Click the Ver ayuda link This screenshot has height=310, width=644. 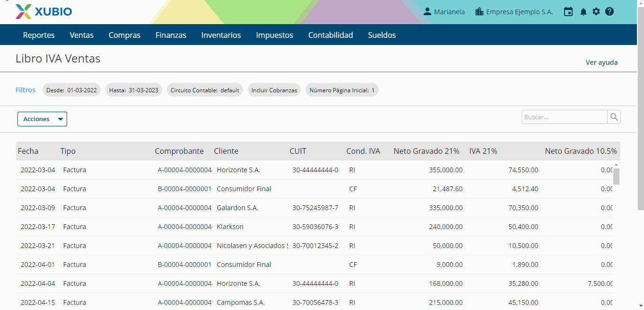[x=601, y=62]
